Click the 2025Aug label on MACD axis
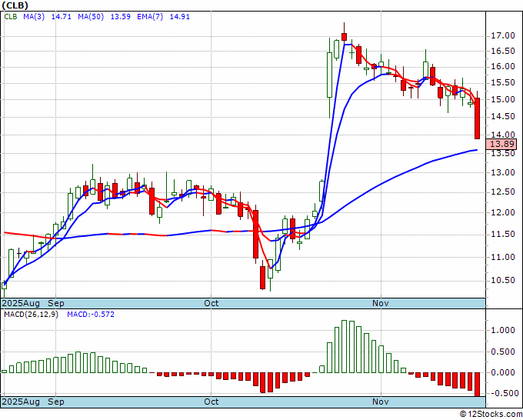 pyautogui.click(x=21, y=402)
